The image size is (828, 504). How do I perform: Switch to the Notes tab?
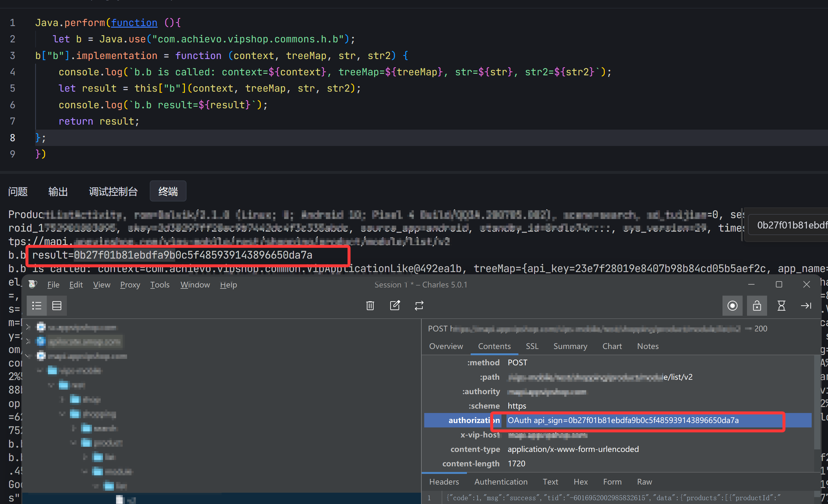647,346
